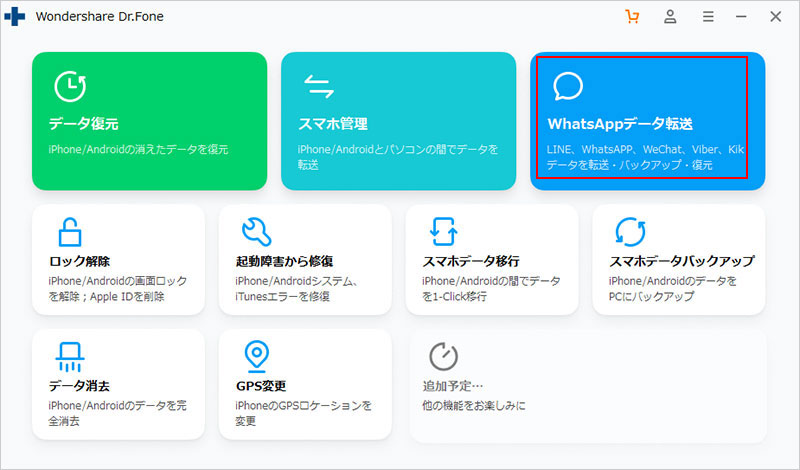The width and height of the screenshot is (800, 470).
Task: Select the データ消去 title text
Action: click(79, 386)
